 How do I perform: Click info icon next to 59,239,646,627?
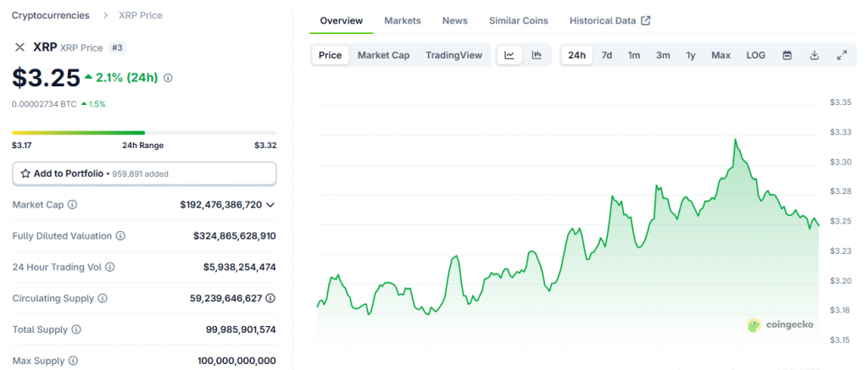point(270,298)
